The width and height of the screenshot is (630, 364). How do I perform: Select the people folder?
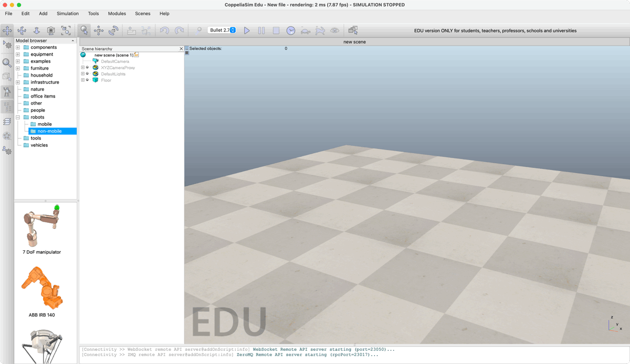(38, 110)
